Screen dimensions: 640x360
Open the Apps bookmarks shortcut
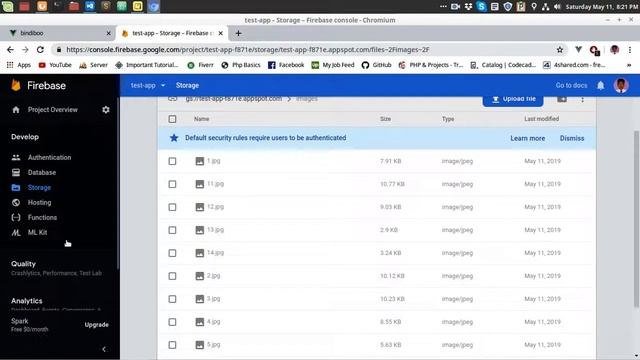(x=19, y=65)
